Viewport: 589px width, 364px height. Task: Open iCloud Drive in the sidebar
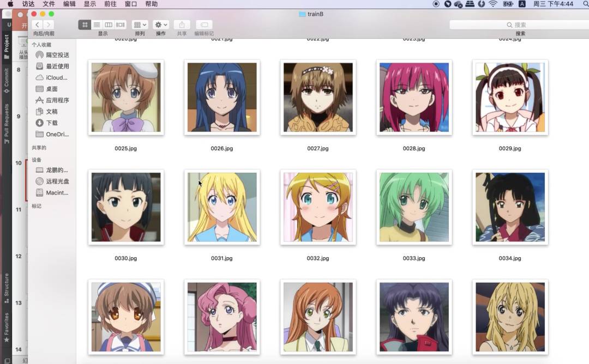click(52, 78)
